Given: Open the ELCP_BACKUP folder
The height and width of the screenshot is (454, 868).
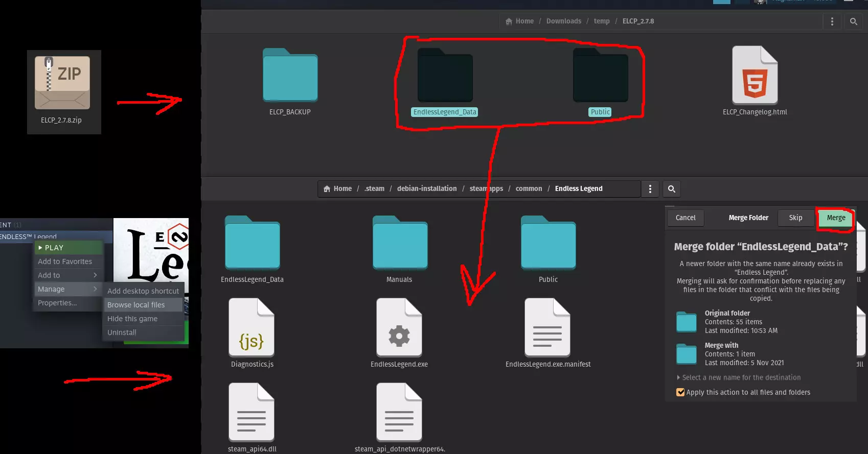Looking at the screenshot, I should (290, 75).
